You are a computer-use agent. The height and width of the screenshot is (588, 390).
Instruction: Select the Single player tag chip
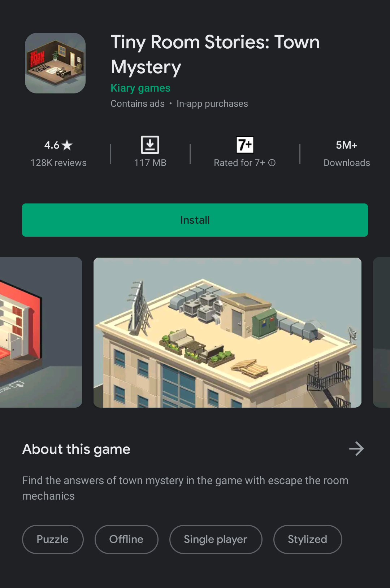[216, 539]
